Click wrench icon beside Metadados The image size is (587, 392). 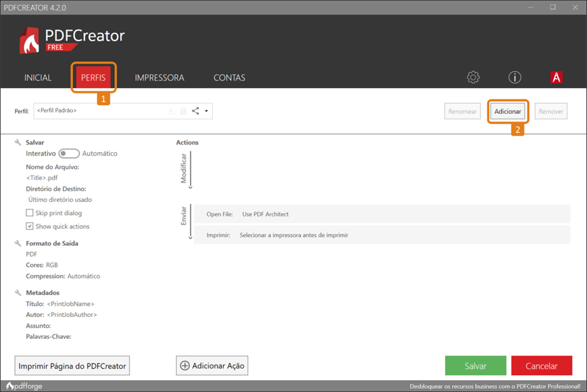click(x=18, y=293)
